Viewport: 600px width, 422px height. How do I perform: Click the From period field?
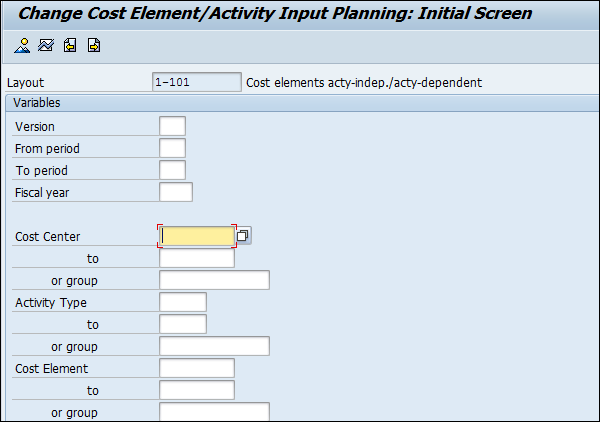pos(172,148)
